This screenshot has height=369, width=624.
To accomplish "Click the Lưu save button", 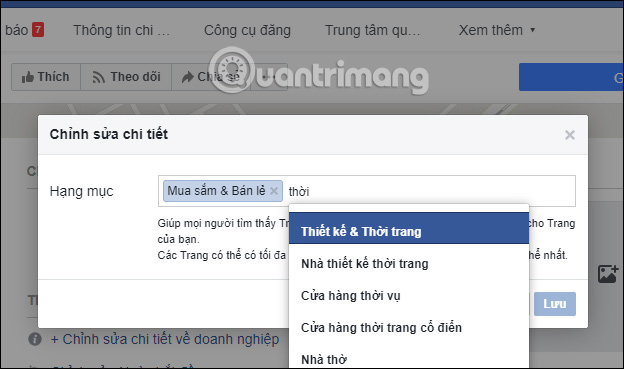I will tap(555, 304).
